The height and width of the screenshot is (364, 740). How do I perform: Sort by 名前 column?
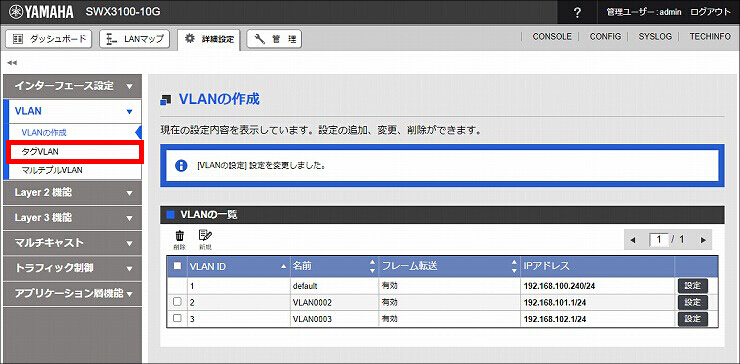(334, 267)
